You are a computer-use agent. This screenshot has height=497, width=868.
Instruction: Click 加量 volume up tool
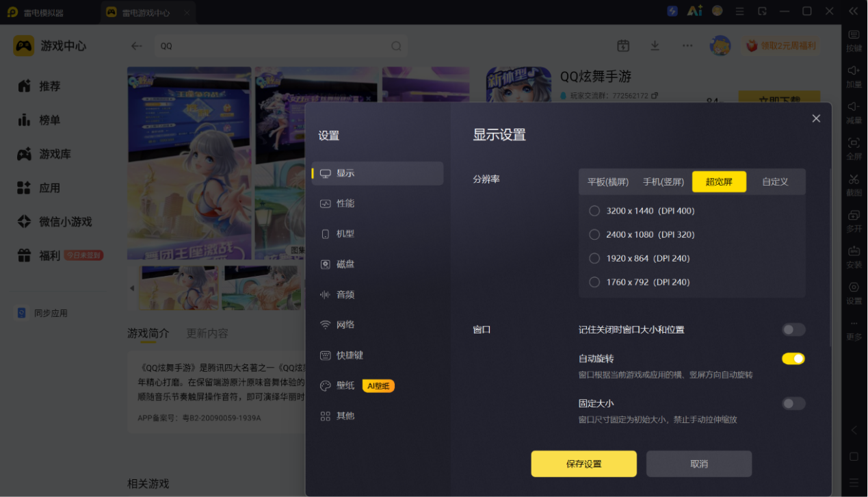pyautogui.click(x=854, y=76)
